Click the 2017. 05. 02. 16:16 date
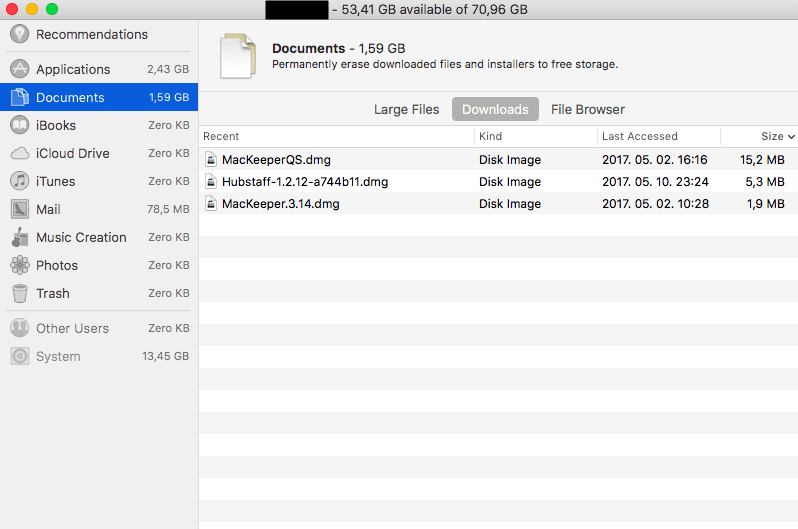798x529 pixels. (x=654, y=160)
